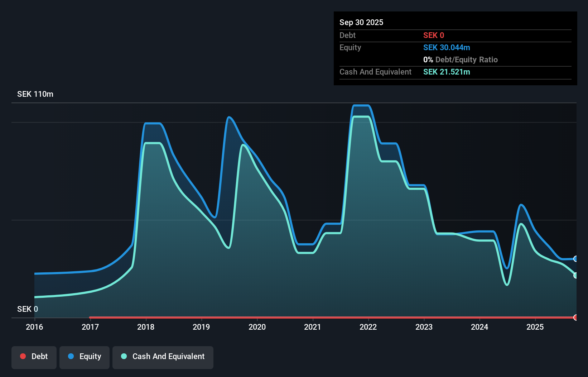Viewport: 588px width, 377px height.
Task: Click the peak of the 2022 equity spike
Action: click(361, 106)
